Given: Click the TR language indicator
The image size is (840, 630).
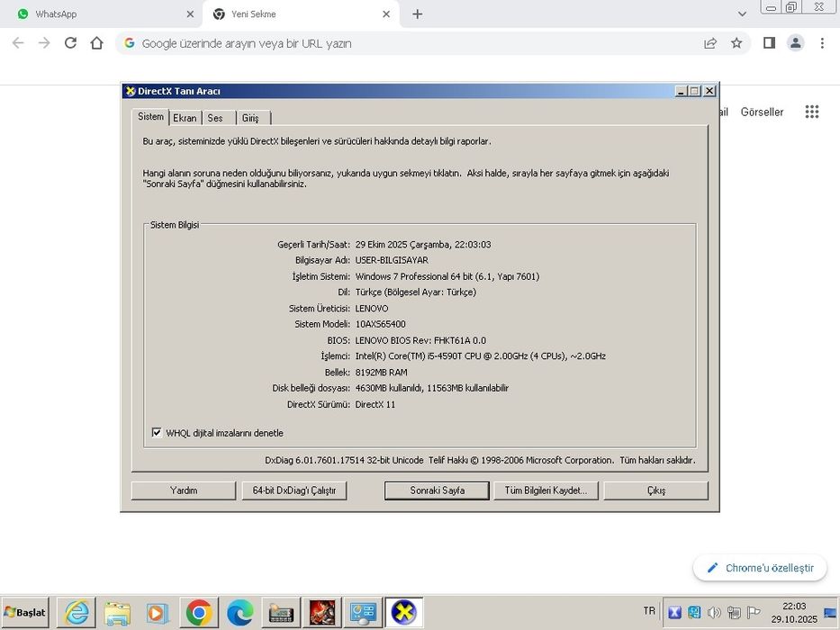Looking at the screenshot, I should point(649,611).
